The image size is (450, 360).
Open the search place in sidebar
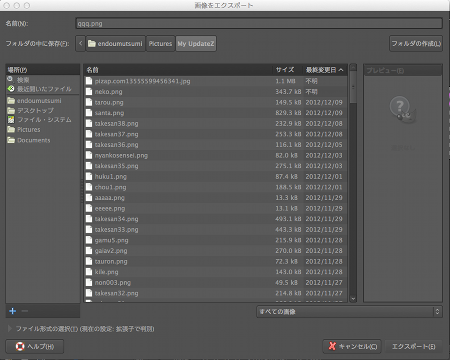(43, 80)
